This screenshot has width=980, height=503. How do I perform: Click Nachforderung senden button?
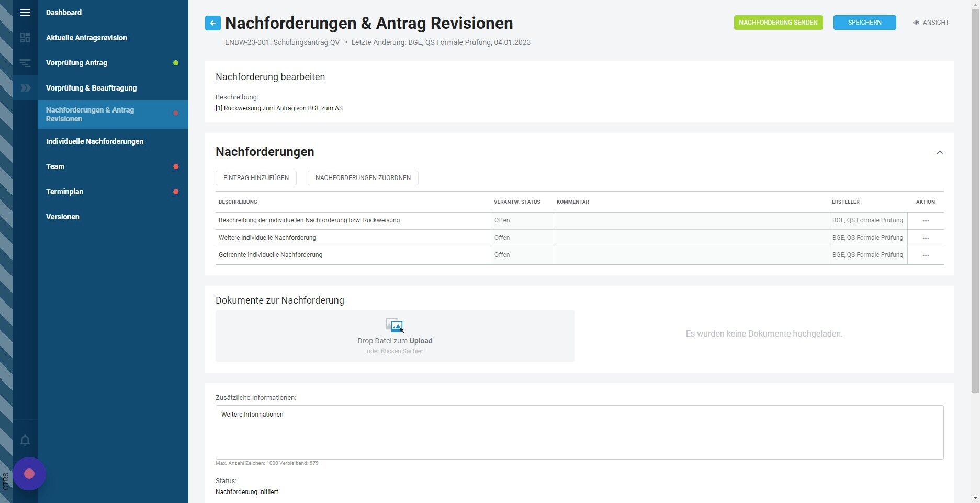pyautogui.click(x=778, y=23)
